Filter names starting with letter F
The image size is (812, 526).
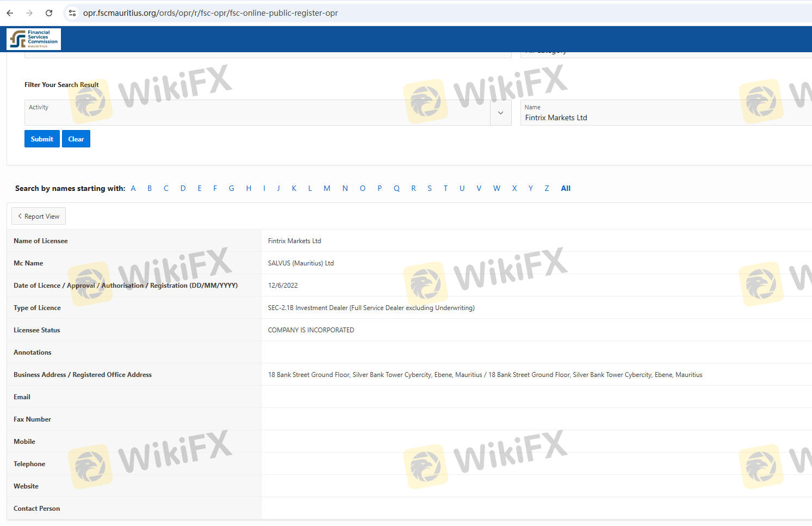(x=215, y=188)
